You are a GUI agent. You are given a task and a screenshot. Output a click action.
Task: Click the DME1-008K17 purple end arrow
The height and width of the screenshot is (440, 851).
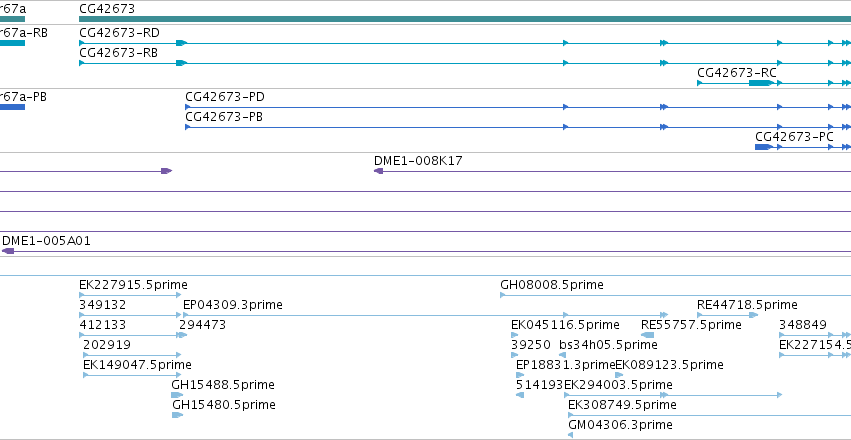click(x=378, y=171)
